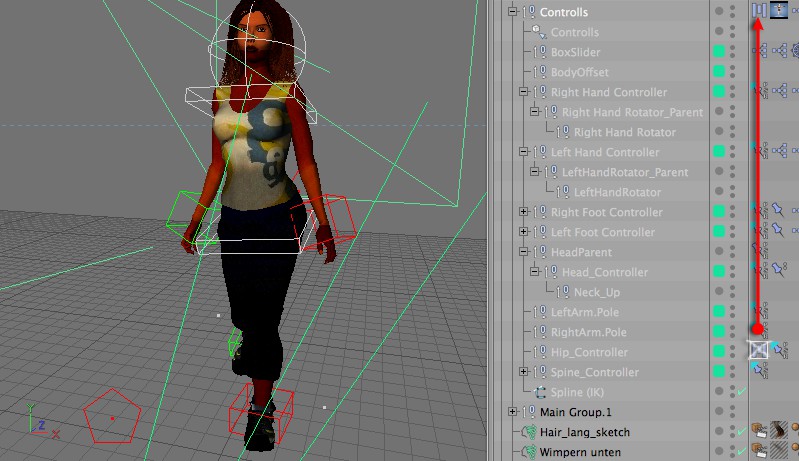Expand Main Group.1
799x461 pixels.
point(513,412)
